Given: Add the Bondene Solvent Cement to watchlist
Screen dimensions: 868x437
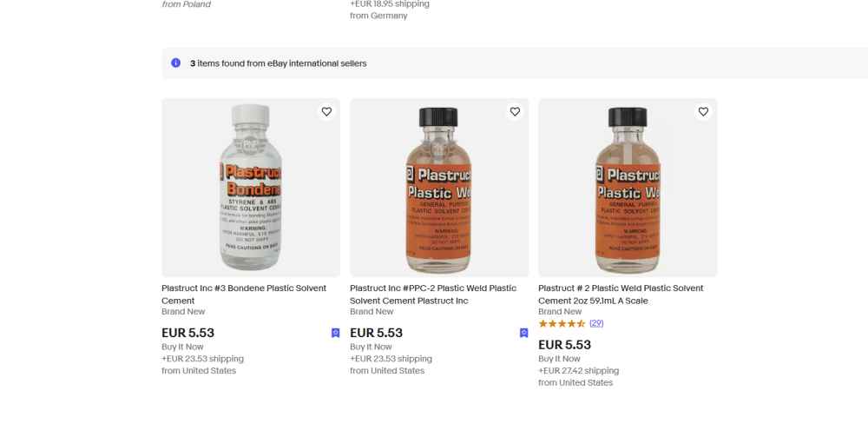Looking at the screenshot, I should pos(326,112).
